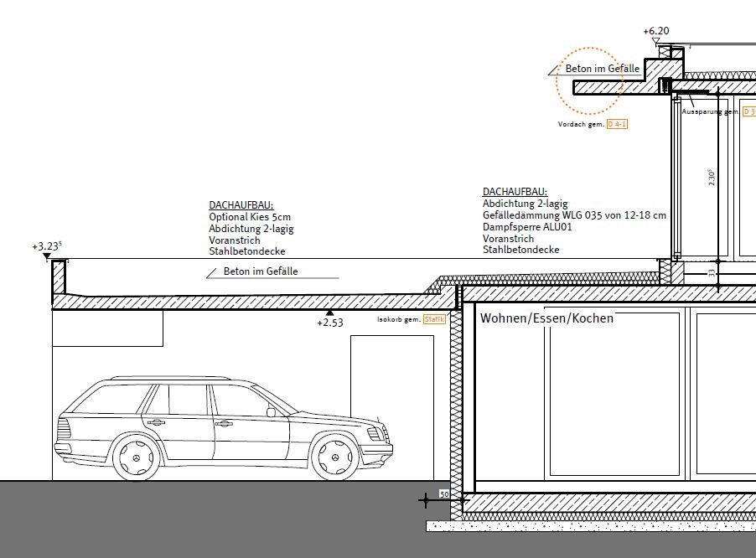756x558 pixels.
Task: Click the car's side mirror
Action: pyautogui.click(x=271, y=411)
